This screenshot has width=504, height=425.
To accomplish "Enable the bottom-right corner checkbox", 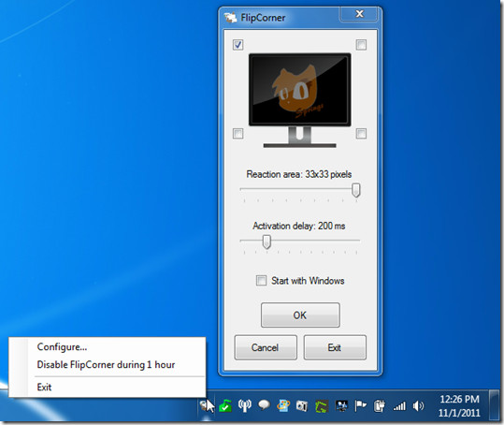I will pos(361,133).
